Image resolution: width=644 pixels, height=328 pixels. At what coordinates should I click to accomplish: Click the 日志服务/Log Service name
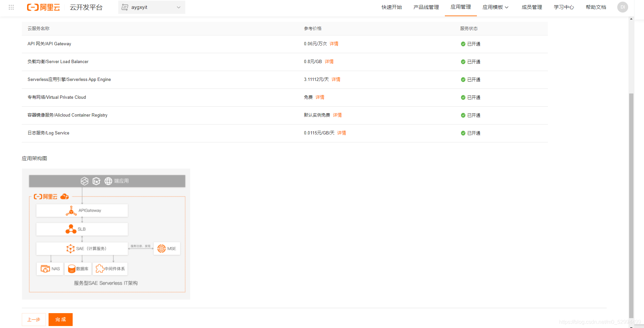click(x=49, y=133)
